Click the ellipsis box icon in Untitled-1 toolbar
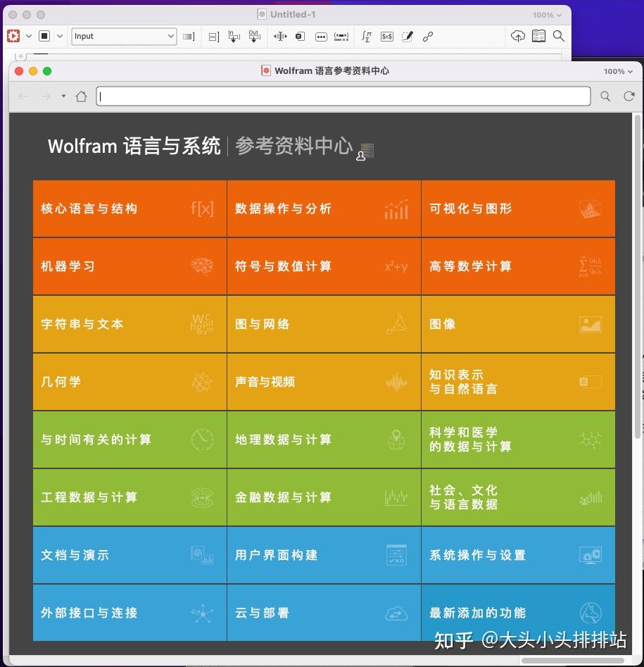Screen dimensions: 644x667 (321, 37)
